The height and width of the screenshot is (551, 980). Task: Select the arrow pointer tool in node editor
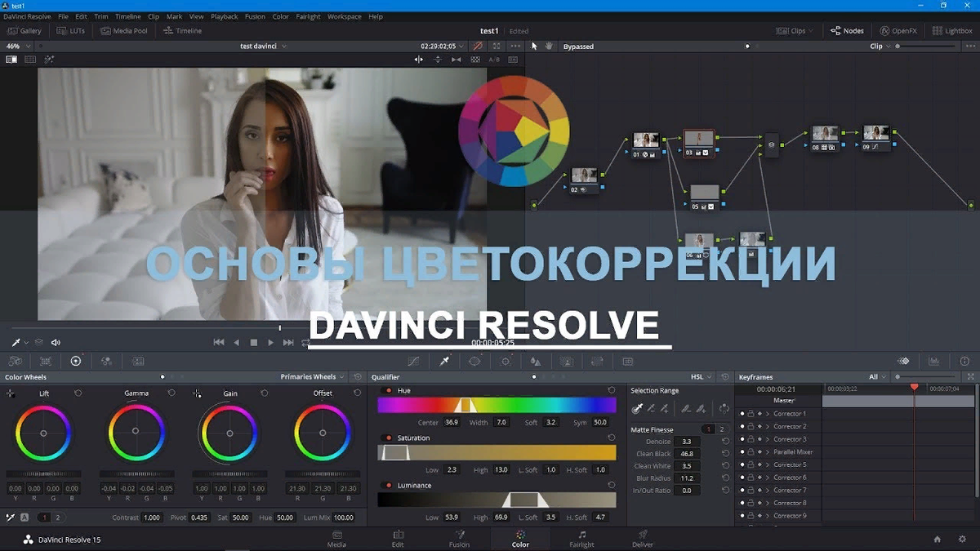point(534,47)
